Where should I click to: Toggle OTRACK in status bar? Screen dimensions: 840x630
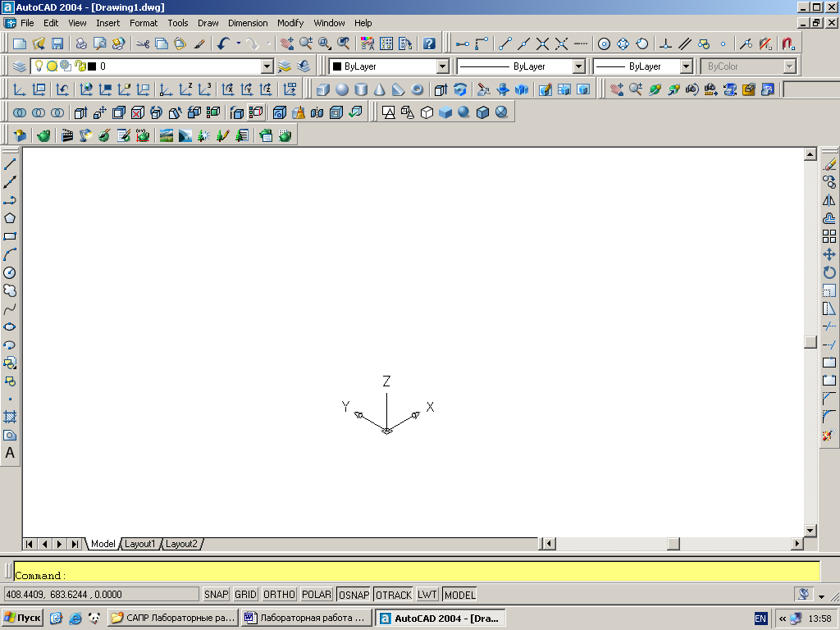394,595
